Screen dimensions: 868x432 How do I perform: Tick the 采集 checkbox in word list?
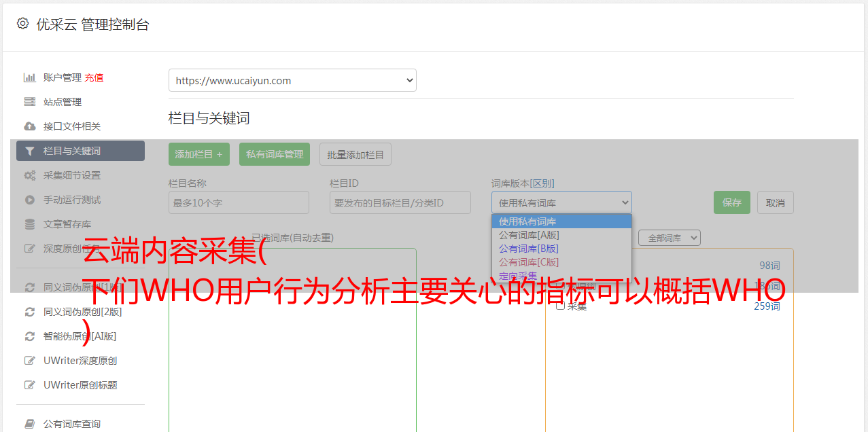click(560, 306)
